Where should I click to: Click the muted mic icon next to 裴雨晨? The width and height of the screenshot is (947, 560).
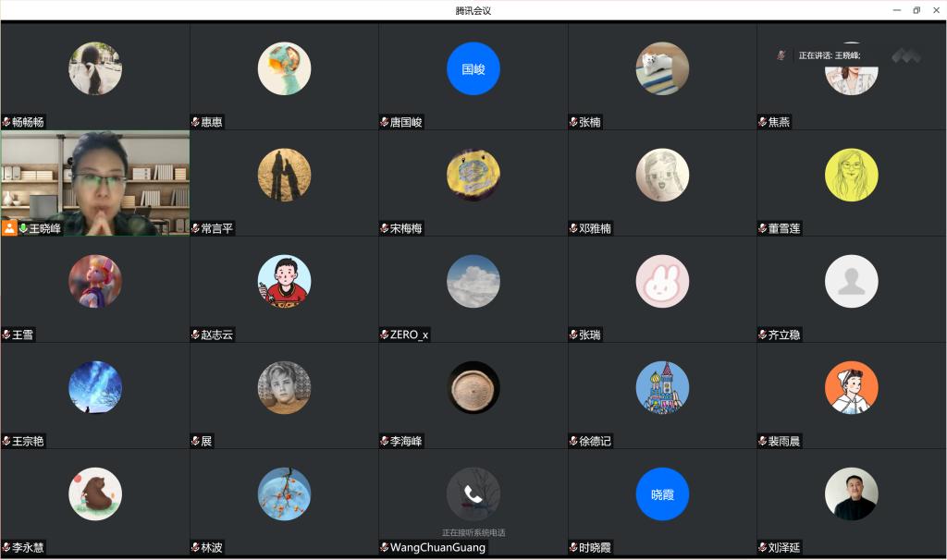[762, 441]
